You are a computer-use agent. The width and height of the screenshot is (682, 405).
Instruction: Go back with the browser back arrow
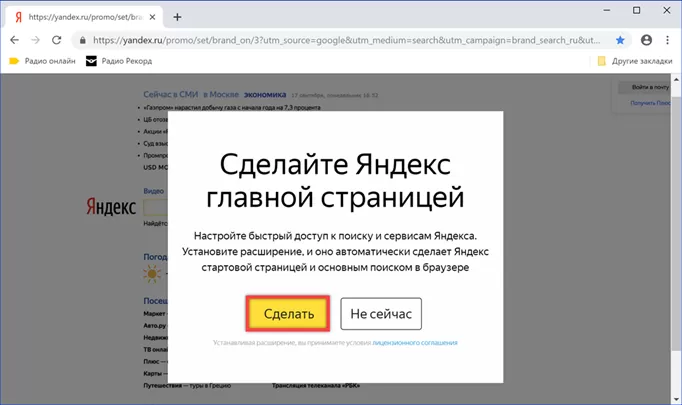point(14,40)
